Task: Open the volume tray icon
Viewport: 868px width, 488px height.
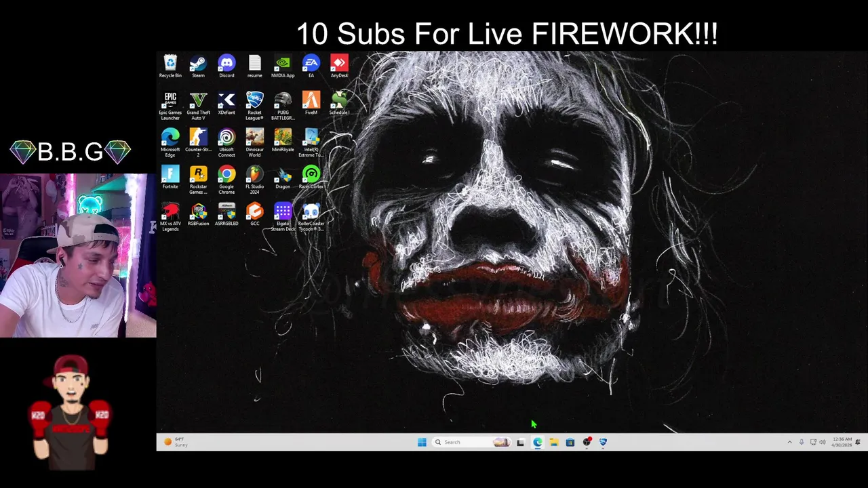Action: tap(823, 442)
